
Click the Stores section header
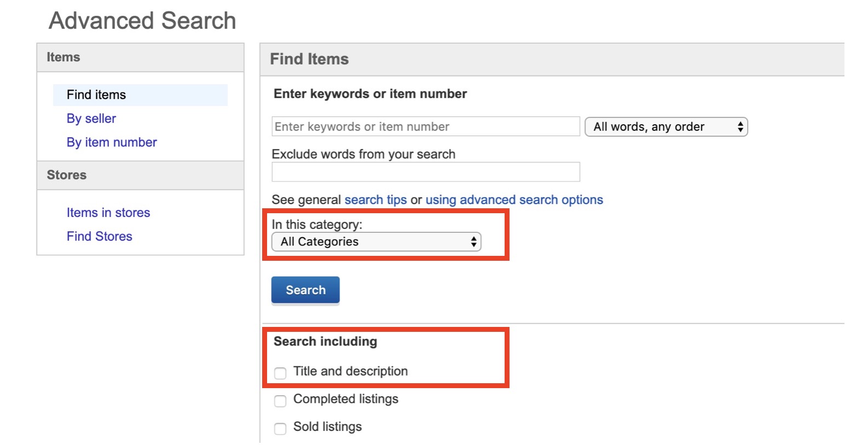[x=67, y=175]
